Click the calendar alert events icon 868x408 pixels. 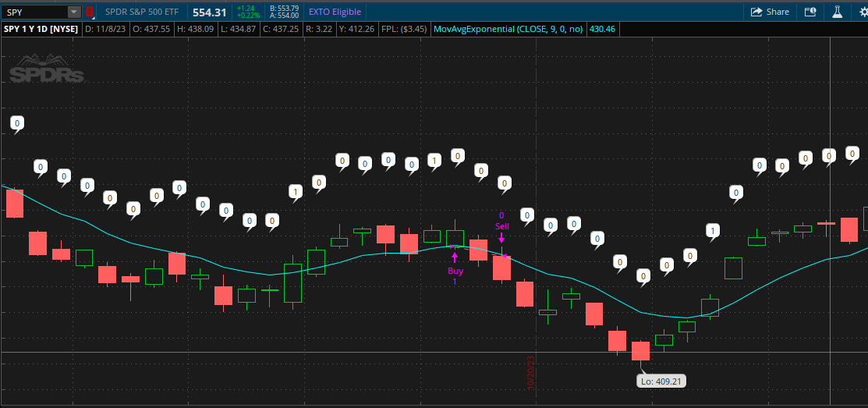(x=810, y=12)
